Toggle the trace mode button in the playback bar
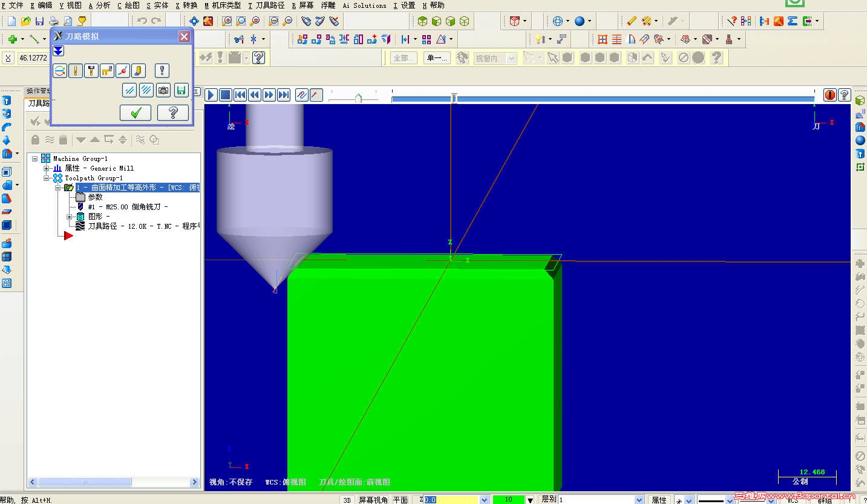 302,95
